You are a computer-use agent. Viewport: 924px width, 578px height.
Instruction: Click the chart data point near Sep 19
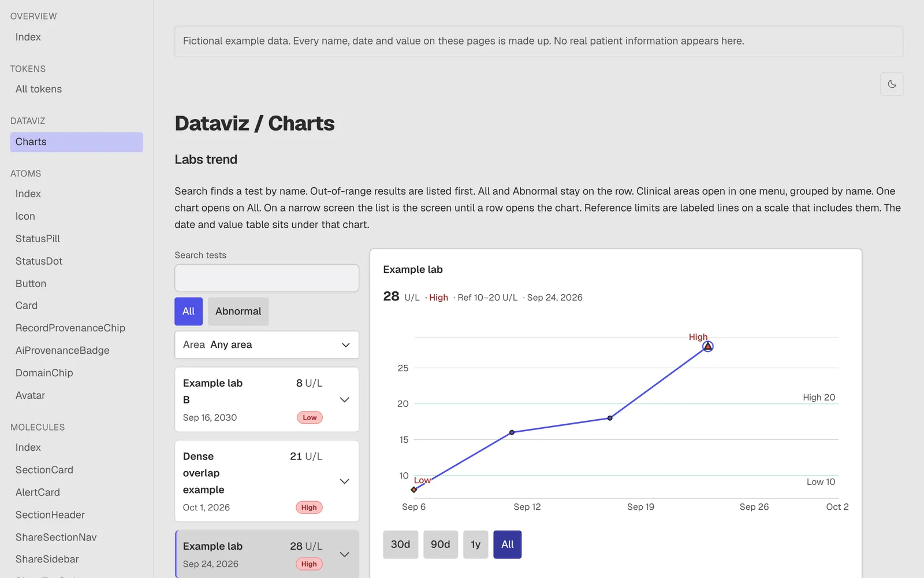[x=610, y=418]
